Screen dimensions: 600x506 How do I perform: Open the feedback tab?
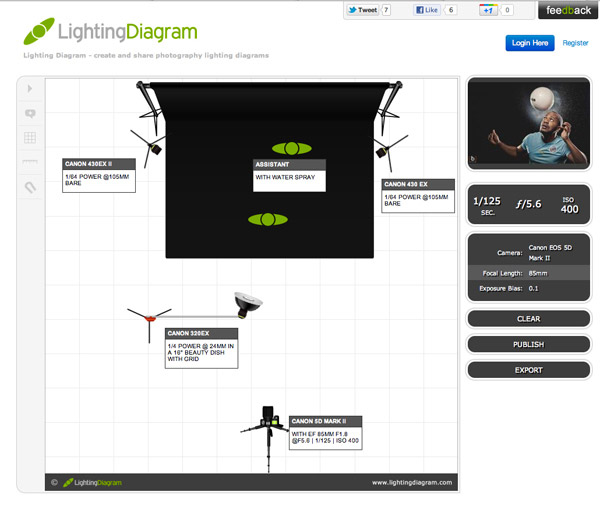point(568,10)
